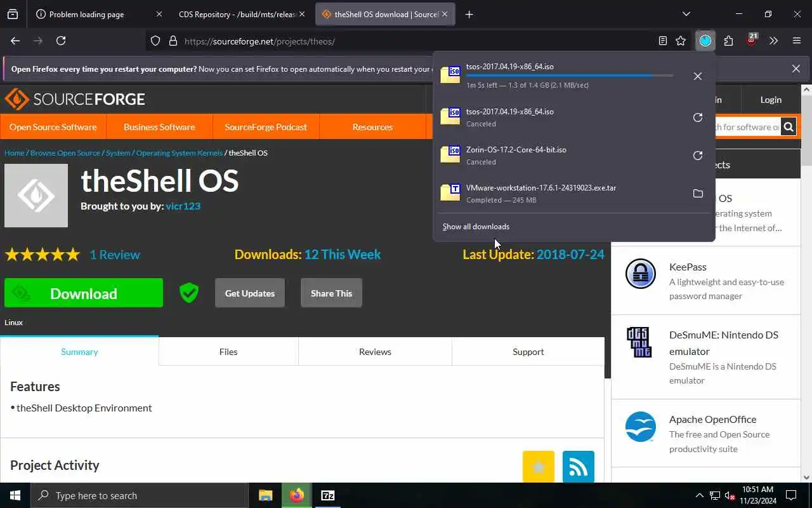Cancel the active tsos ISO download
Screen dimensions: 812x508
coord(698,76)
